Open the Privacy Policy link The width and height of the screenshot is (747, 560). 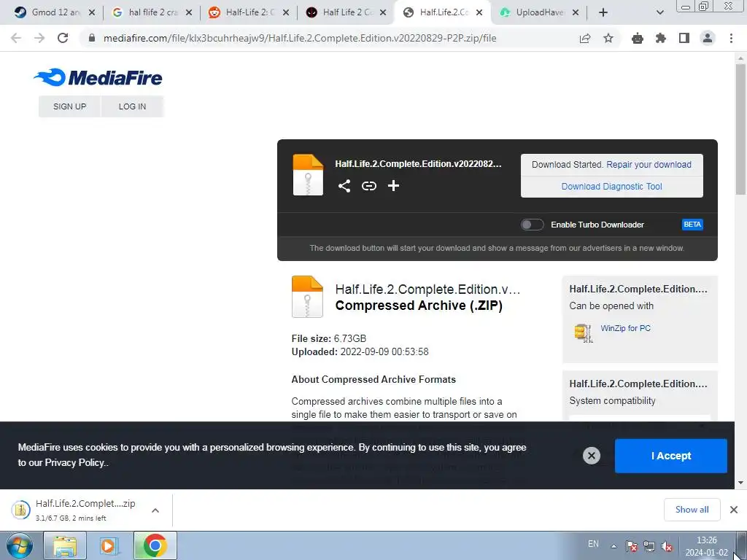[75, 462]
